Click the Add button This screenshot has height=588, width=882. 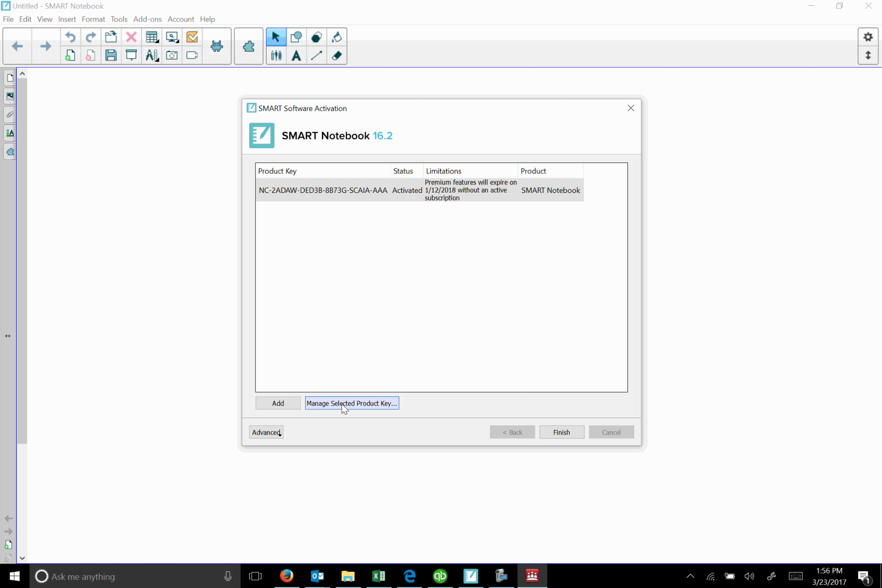(x=278, y=403)
